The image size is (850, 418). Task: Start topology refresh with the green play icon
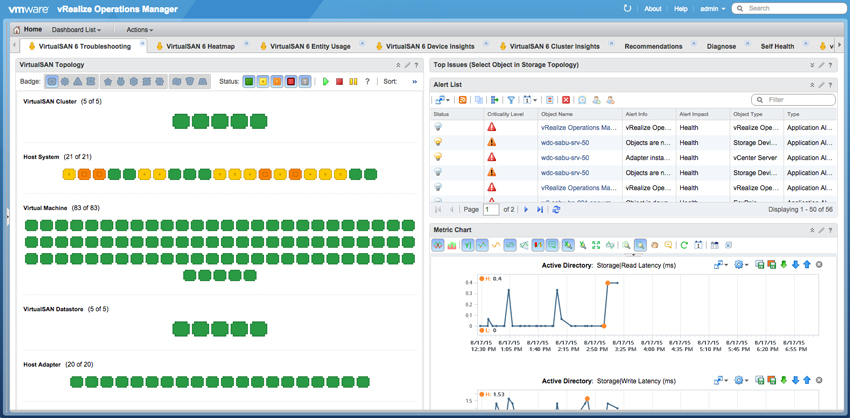click(x=326, y=81)
